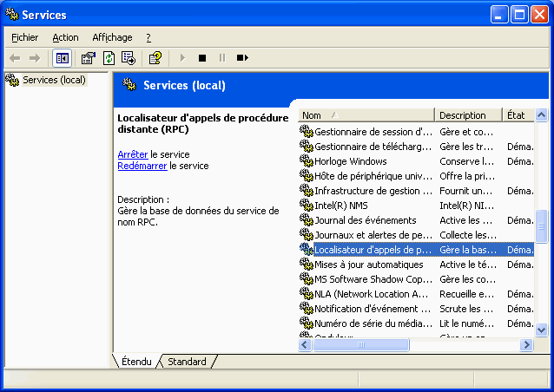Click the gear icon beside Intel(R) NMS

307,205
